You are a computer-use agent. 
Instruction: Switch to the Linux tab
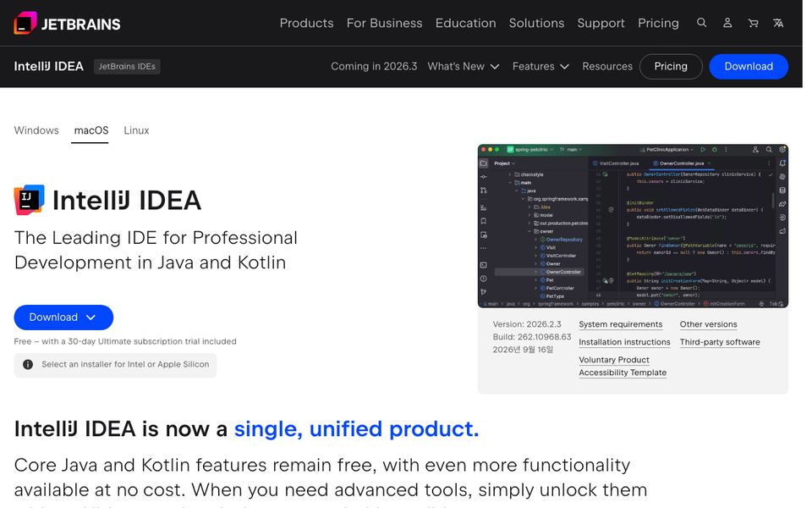click(x=136, y=130)
